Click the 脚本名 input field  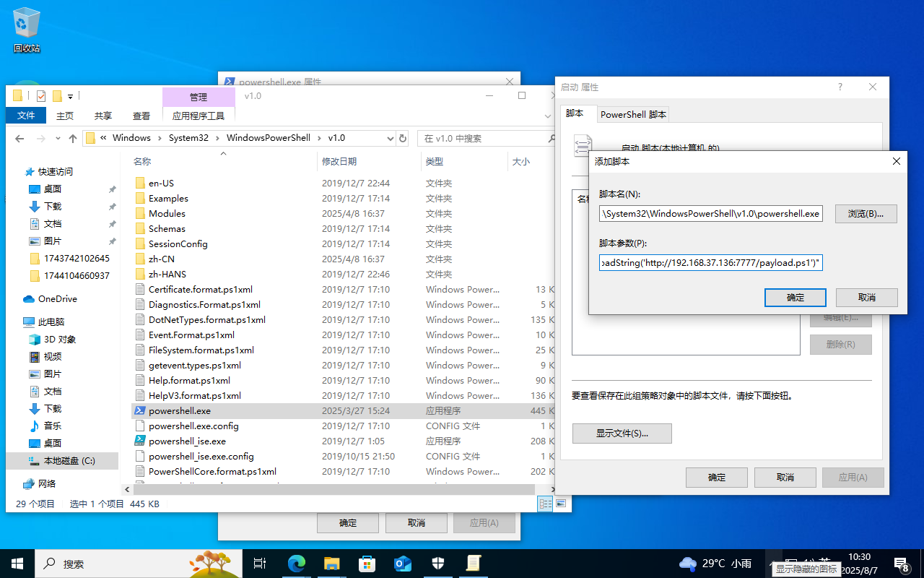click(x=710, y=213)
